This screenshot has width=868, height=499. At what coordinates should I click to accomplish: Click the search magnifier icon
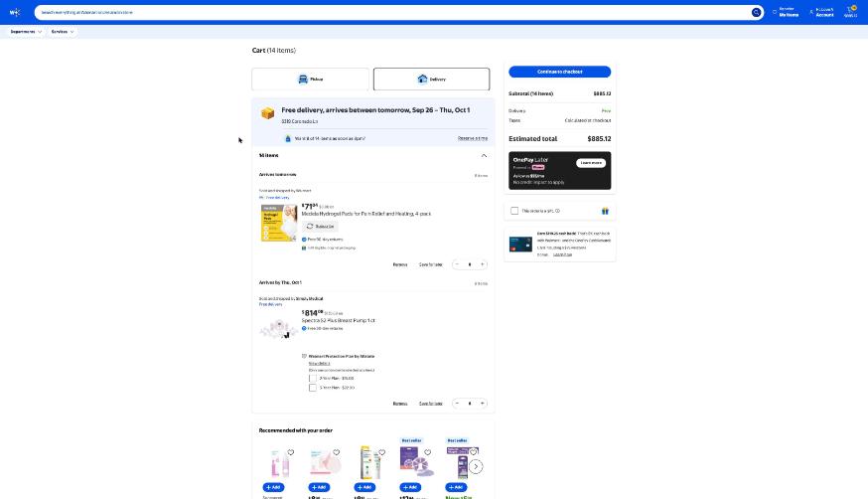(756, 12)
